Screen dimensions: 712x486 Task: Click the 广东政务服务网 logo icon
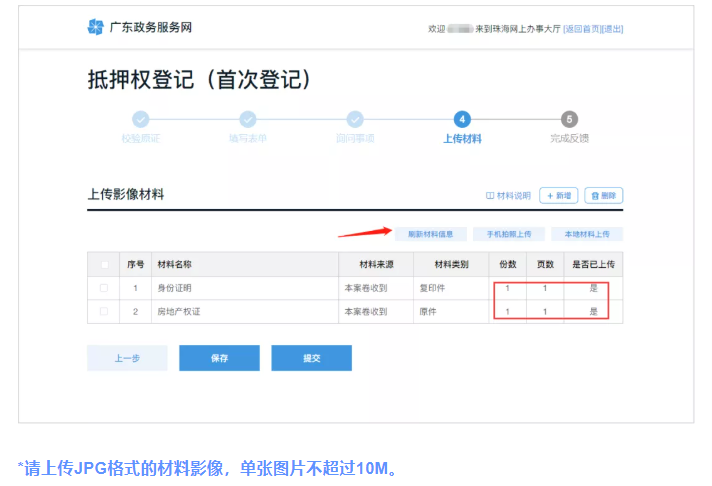pyautogui.click(x=96, y=28)
